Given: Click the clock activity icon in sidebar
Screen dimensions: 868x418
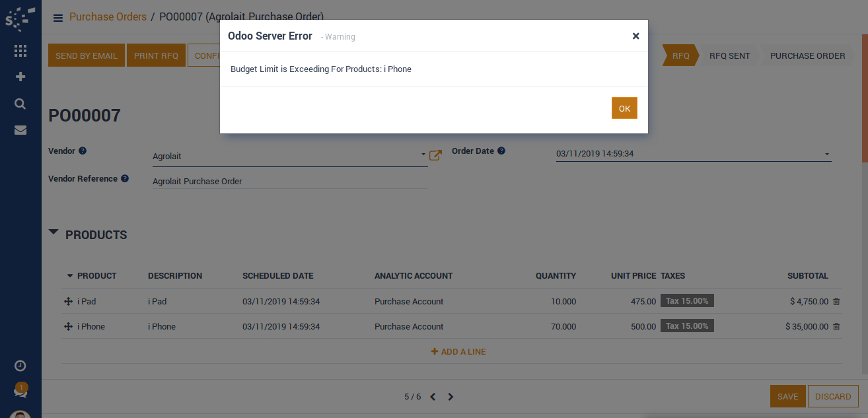Looking at the screenshot, I should click(x=20, y=366).
